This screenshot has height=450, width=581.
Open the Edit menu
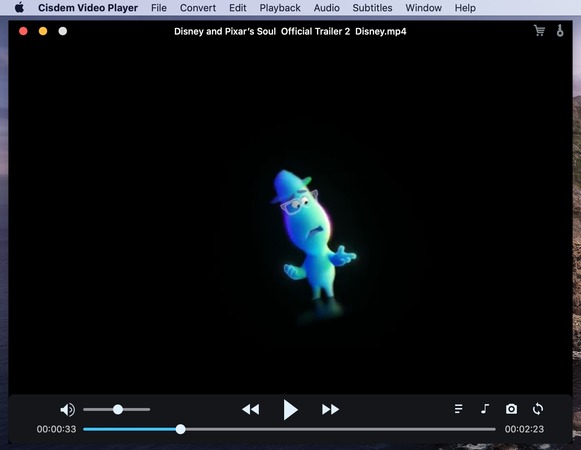click(238, 8)
